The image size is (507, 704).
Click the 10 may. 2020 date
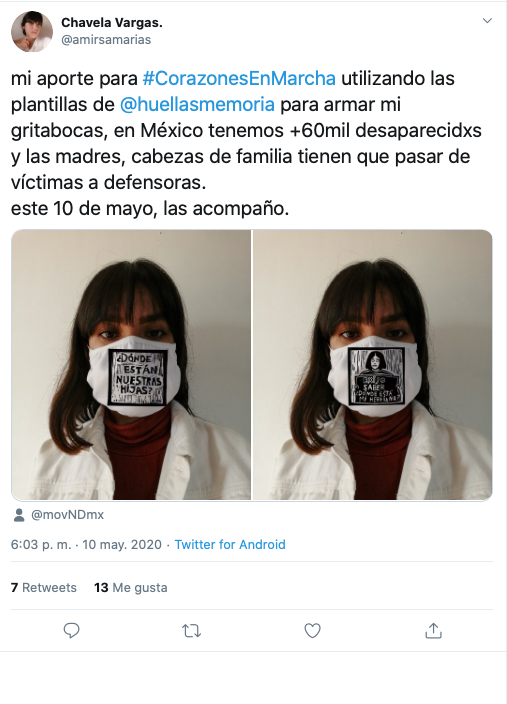(122, 544)
